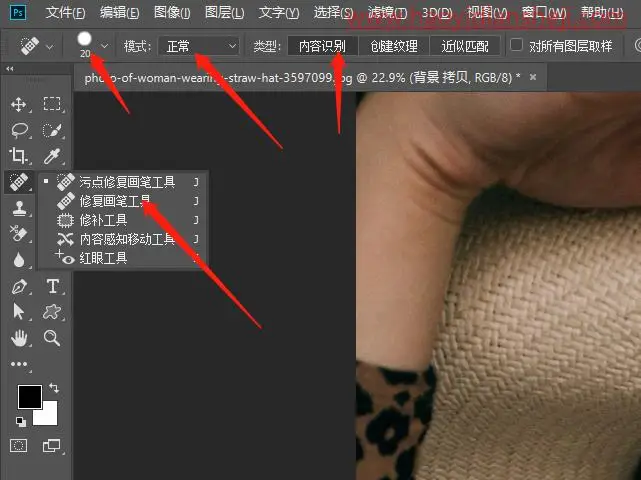Select 内容感知移动工具 from flyout
Viewport: 641px width, 480px height.
coord(122,239)
